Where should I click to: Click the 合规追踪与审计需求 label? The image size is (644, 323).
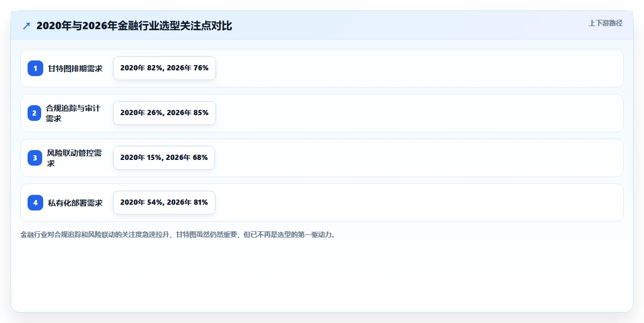tap(73, 113)
